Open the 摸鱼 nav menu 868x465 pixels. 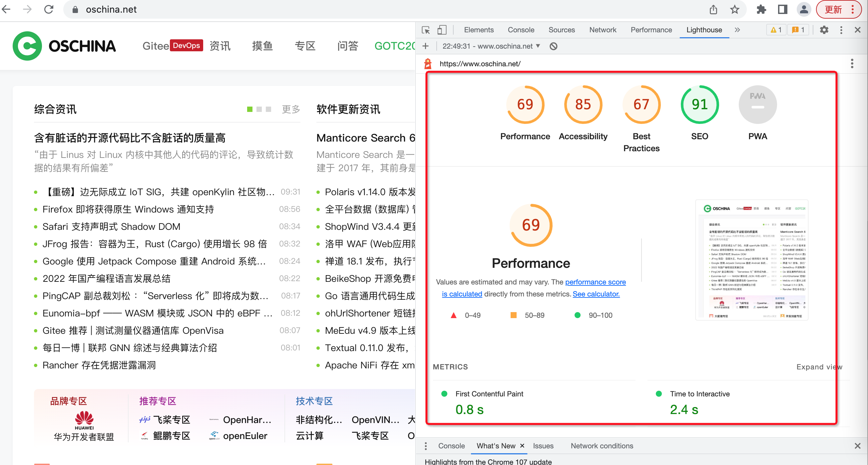(262, 46)
